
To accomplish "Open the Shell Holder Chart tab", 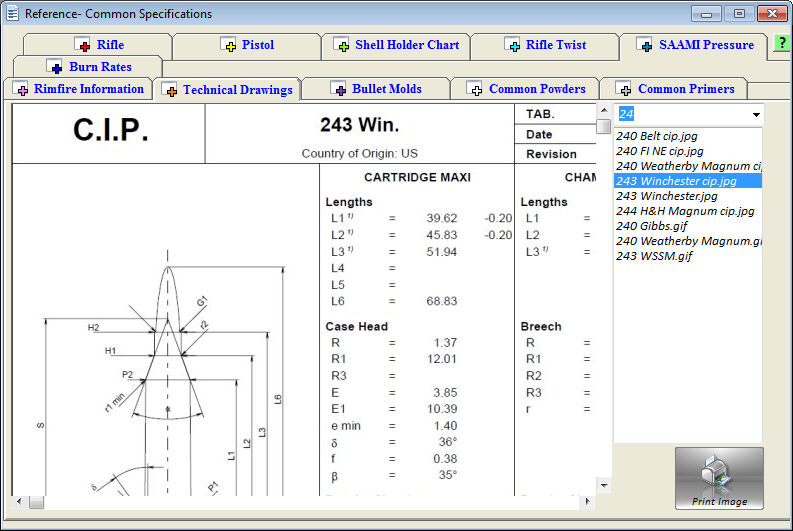I will (x=396, y=46).
